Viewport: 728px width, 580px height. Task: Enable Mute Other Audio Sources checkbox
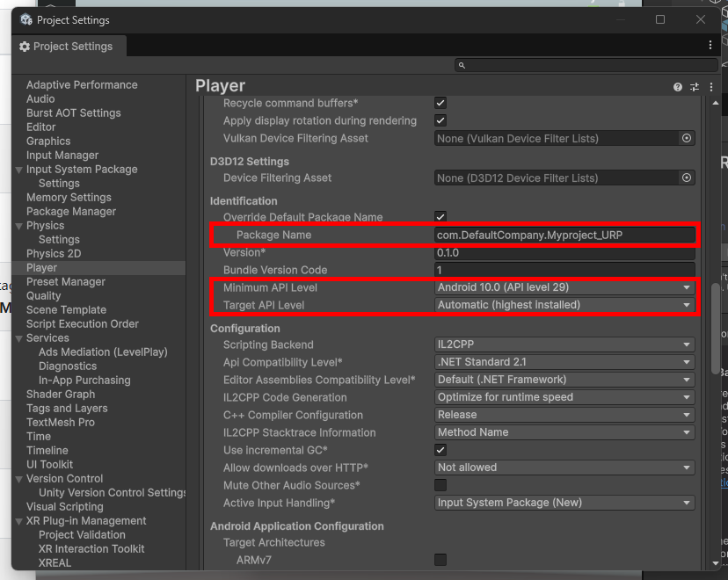[x=440, y=485]
